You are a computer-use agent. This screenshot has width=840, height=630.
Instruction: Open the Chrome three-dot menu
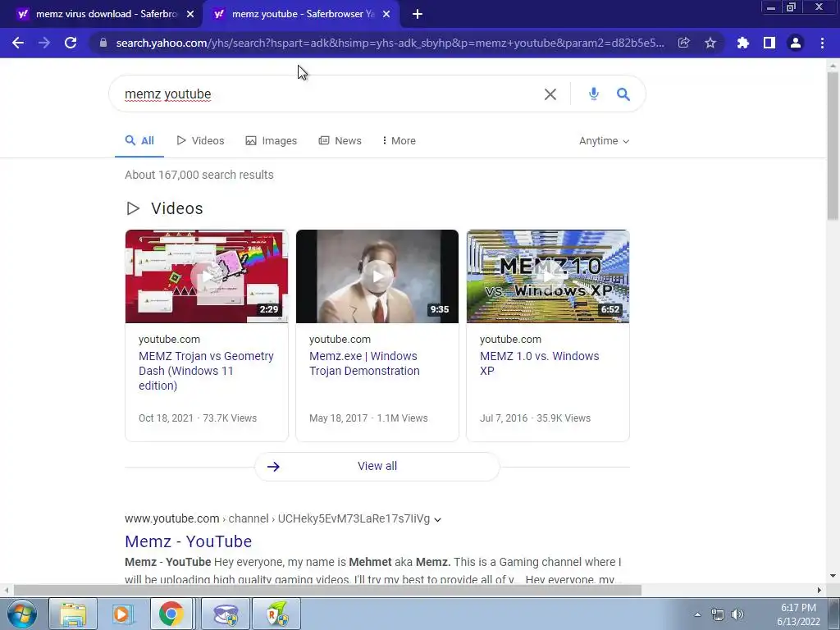point(822,43)
